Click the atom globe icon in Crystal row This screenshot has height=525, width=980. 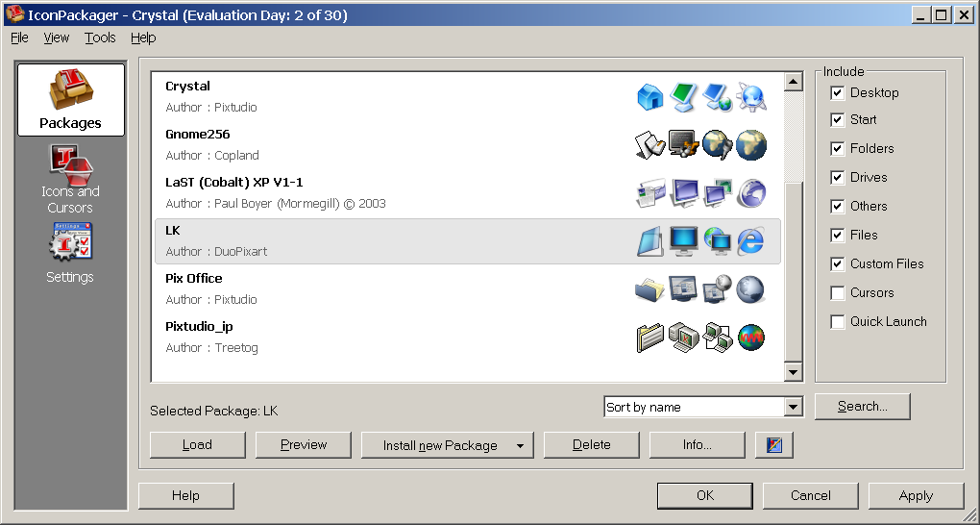tap(750, 98)
